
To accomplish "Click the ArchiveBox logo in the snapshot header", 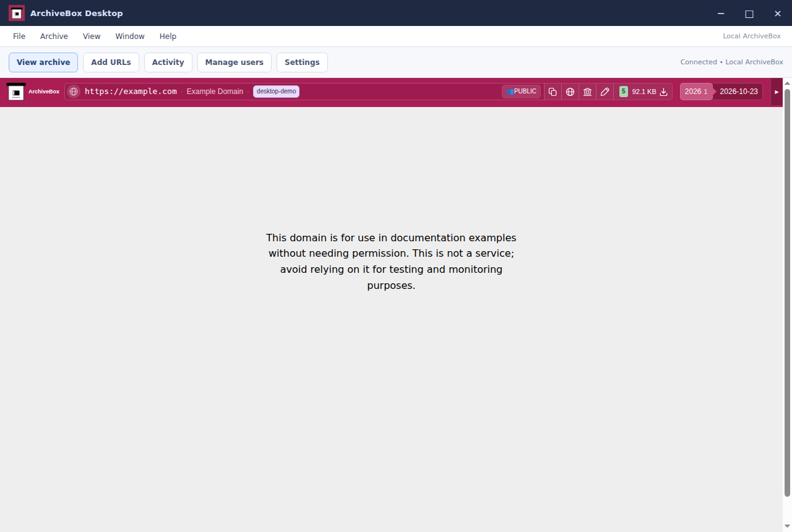I will tap(16, 92).
